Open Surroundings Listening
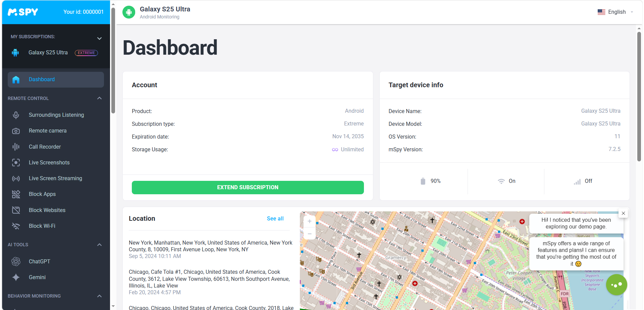644x310 pixels. (x=56, y=115)
